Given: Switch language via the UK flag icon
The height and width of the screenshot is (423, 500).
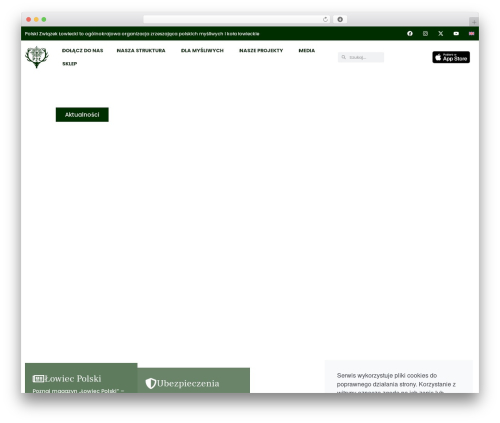Looking at the screenshot, I should point(471,33).
